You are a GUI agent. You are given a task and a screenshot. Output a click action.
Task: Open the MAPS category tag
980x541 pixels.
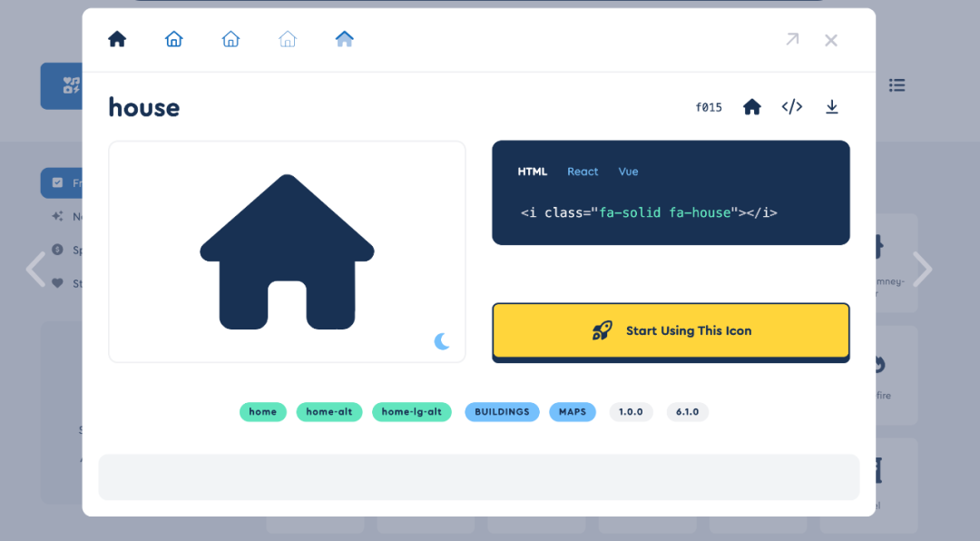[573, 412]
